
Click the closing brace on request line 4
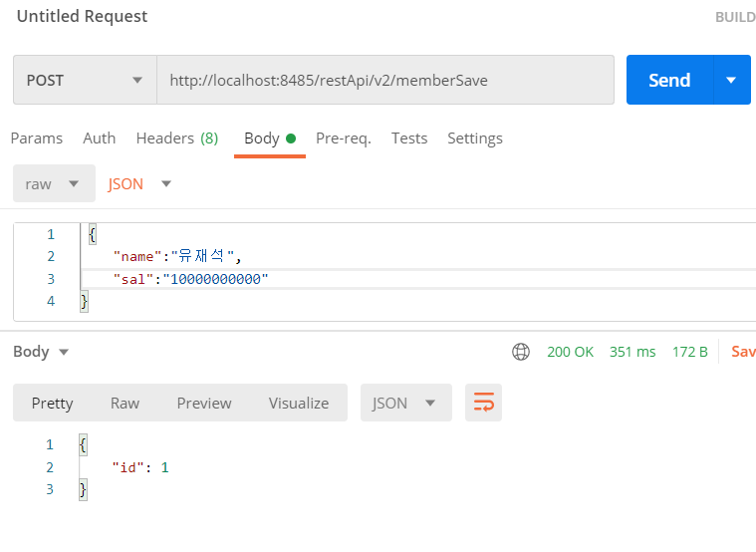(84, 302)
